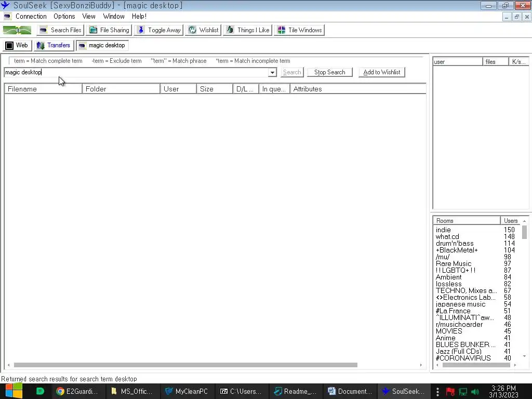Viewport: 532px width, 399px height.
Task: Select the #La France room
Action: tap(453, 311)
